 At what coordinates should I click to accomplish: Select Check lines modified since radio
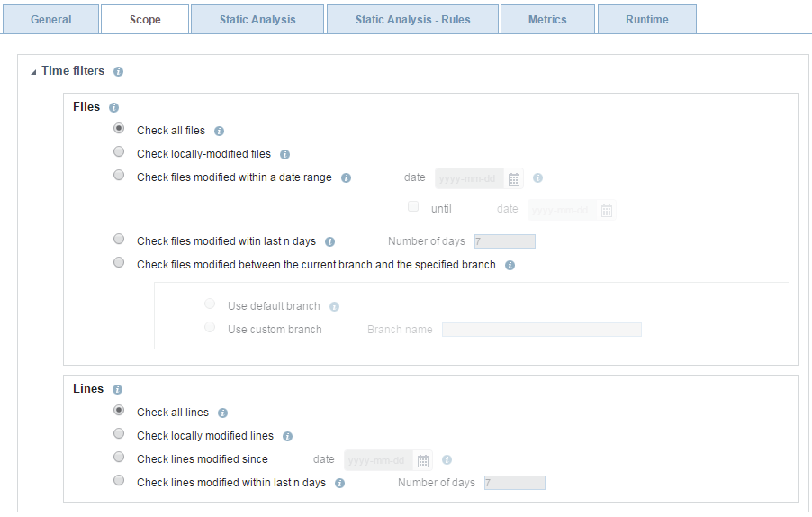[x=119, y=457]
